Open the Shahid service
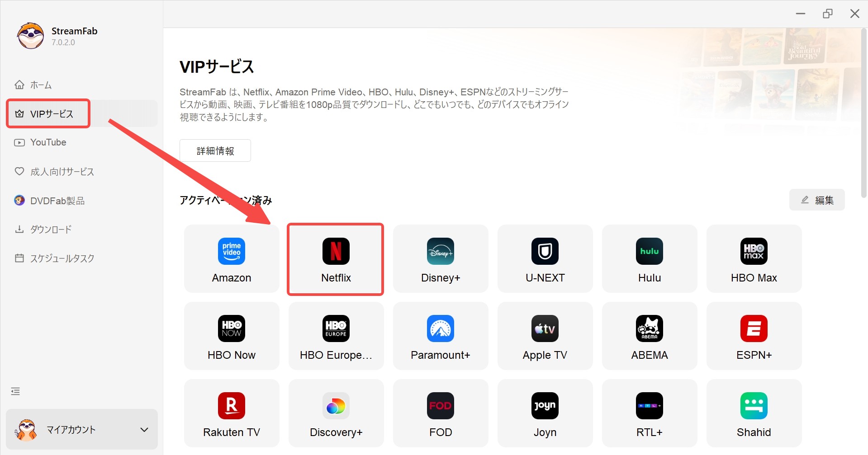Viewport: 868px width, 455px height. tap(754, 413)
